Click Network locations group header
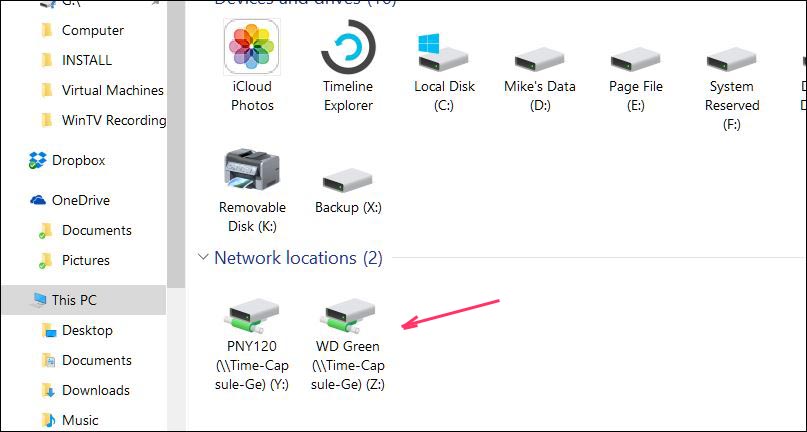 click(x=298, y=258)
